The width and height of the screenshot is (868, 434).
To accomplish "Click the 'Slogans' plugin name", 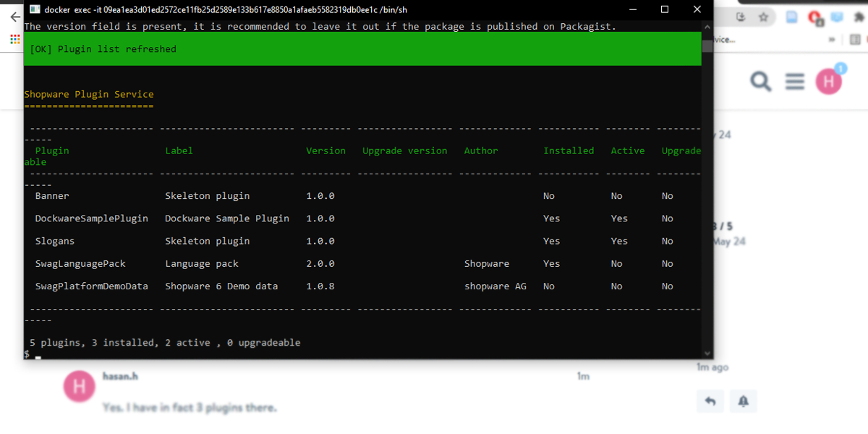I will [x=55, y=240].
